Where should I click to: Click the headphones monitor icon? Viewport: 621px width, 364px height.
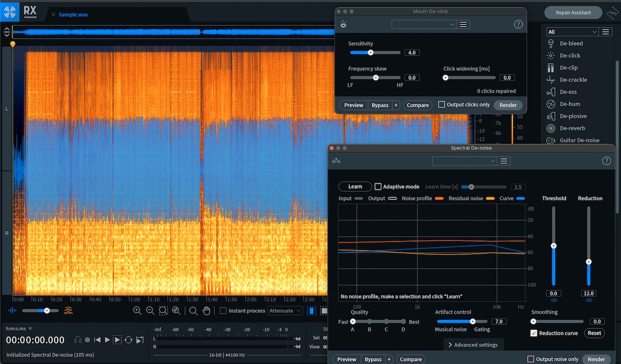tap(78, 340)
